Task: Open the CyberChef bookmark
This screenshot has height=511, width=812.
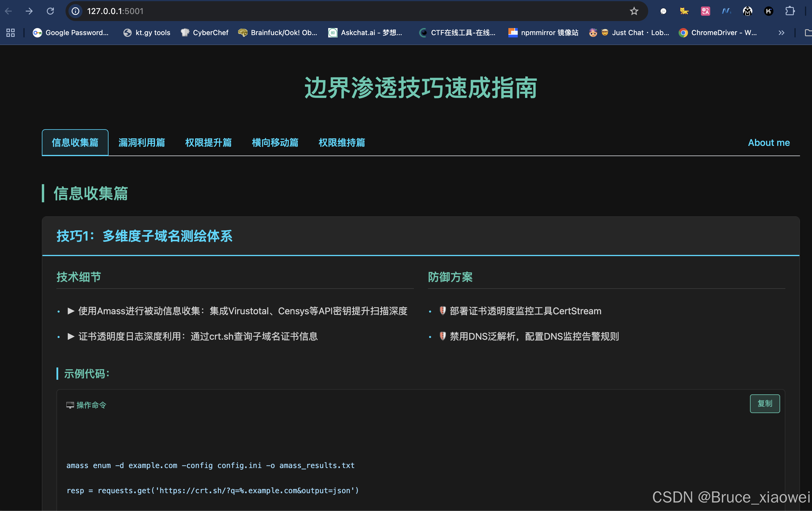Action: [205, 33]
